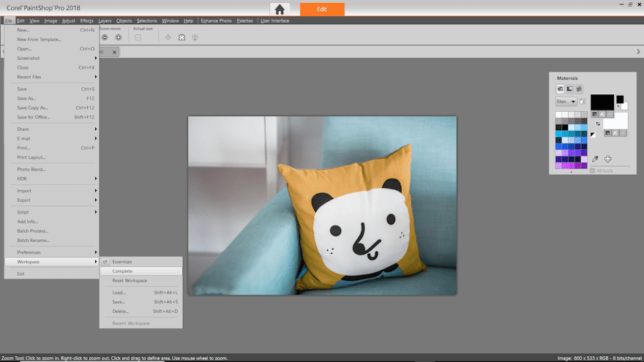Close the open image document tab
The image size is (644, 362).
(x=115, y=52)
